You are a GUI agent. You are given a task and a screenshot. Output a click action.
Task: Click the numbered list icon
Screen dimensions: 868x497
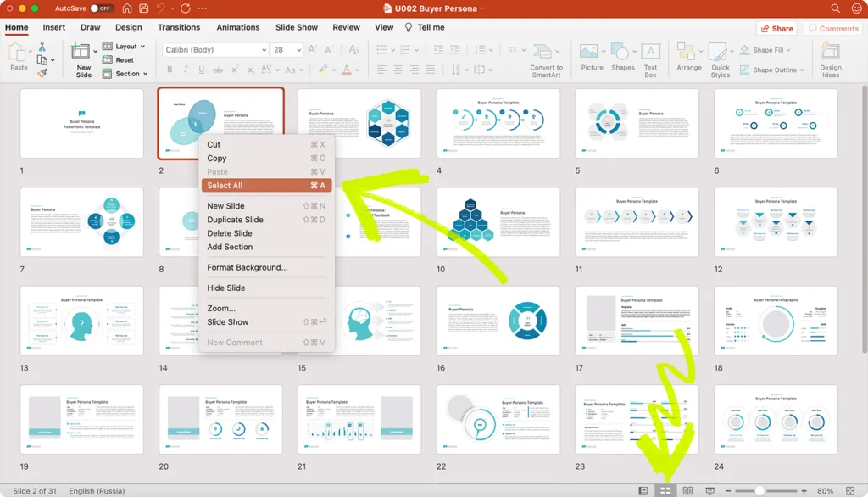[x=405, y=50]
